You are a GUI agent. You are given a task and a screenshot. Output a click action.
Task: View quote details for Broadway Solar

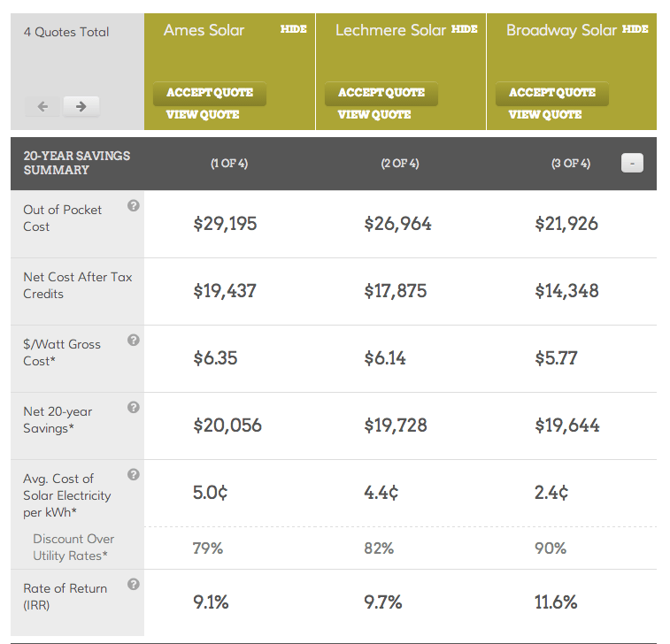544,115
